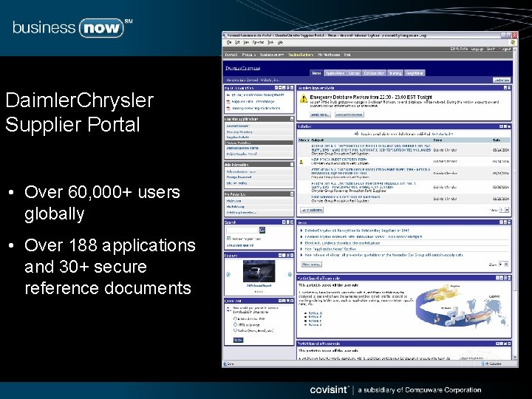Viewport: 532px width, 399px height.
Task: Open the second PDF icon in the top-left portlet
Action: click(228, 108)
